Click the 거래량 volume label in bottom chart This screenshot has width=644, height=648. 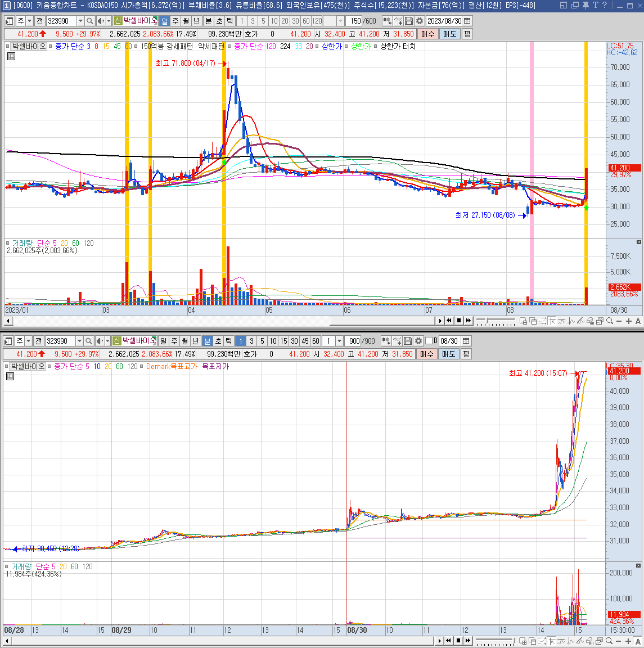[21, 566]
